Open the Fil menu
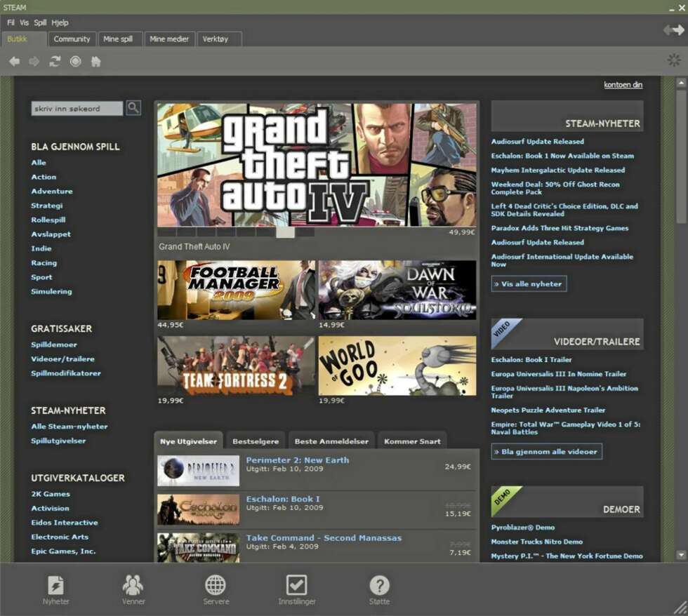The width and height of the screenshot is (688, 616). tap(11, 22)
